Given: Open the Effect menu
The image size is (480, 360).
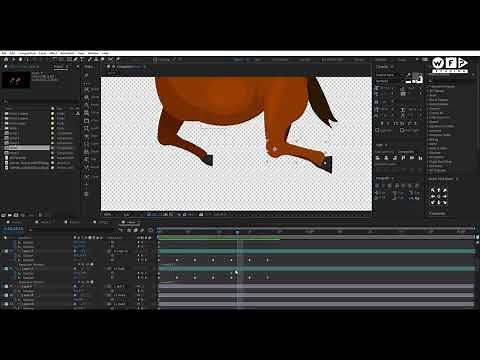Looking at the screenshot, I should [53, 53].
